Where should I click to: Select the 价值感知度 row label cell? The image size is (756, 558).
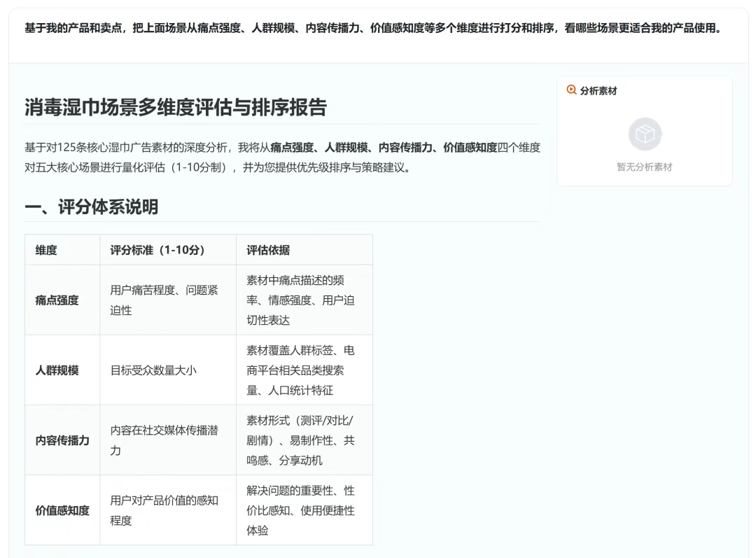click(x=62, y=510)
